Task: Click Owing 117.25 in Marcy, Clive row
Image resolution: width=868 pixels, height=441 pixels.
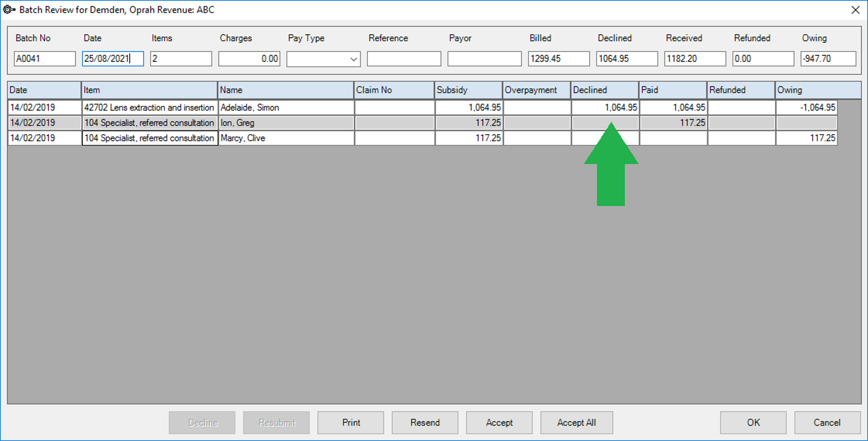Action: (x=806, y=138)
